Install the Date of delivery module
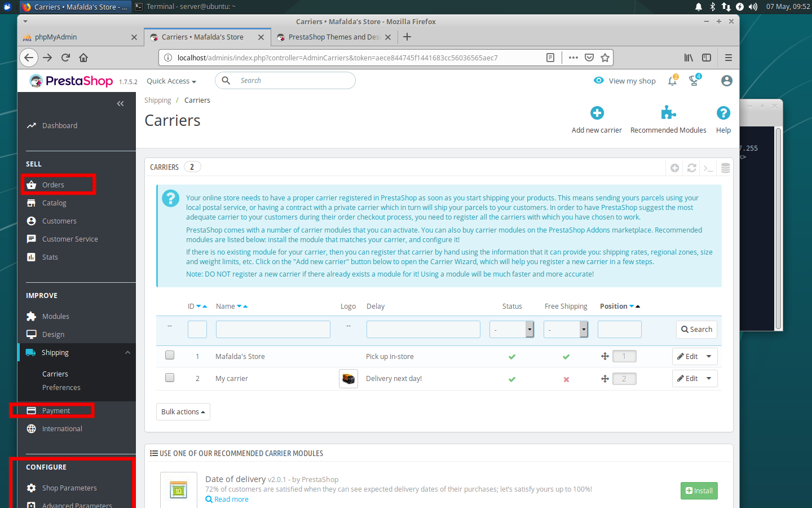The width and height of the screenshot is (812, 508). [x=699, y=491]
